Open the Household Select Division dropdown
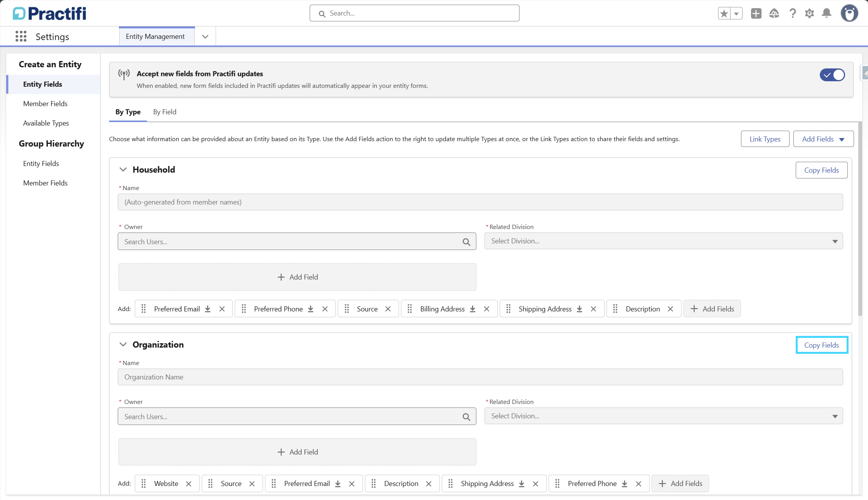This screenshot has width=868, height=500. [x=664, y=241]
